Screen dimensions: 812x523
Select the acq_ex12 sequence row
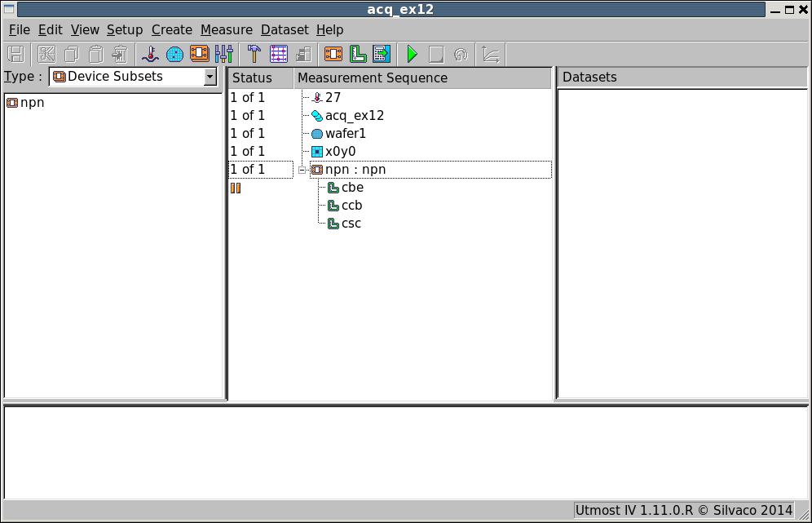coord(355,116)
